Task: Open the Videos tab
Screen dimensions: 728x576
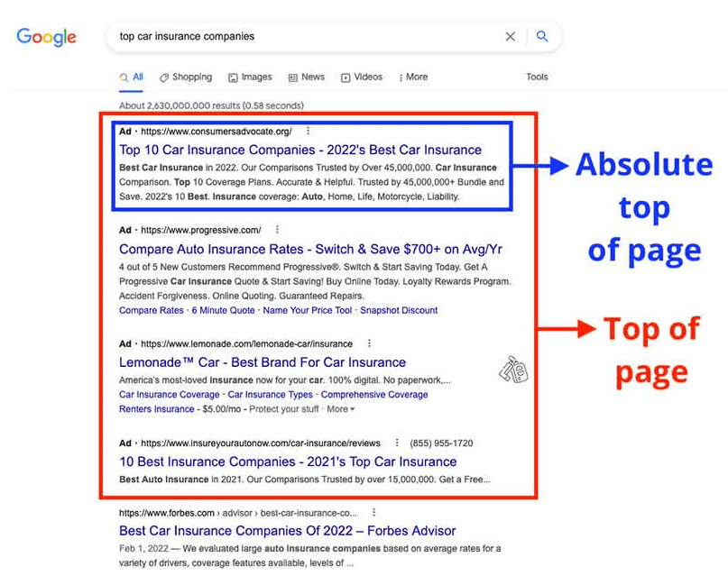Action: coord(362,77)
